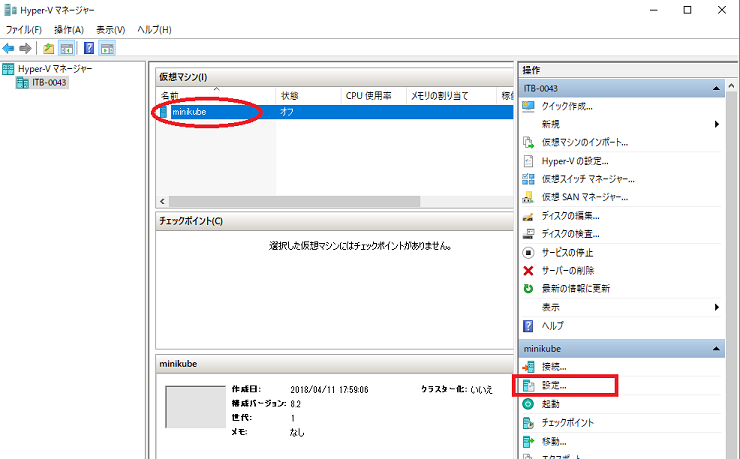Toggle the console tree pane toolbar icon
This screenshot has height=459, width=740.
point(67,48)
